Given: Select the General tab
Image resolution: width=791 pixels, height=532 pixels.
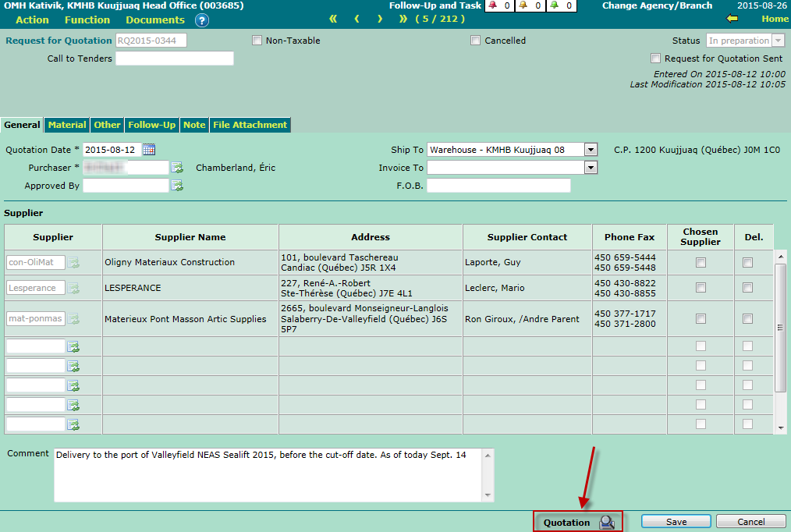Looking at the screenshot, I should [22, 125].
